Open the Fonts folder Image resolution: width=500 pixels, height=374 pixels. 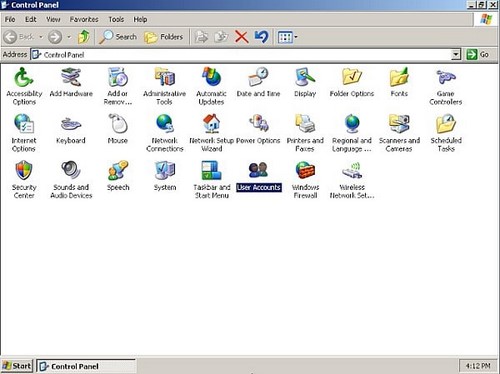[x=399, y=82]
